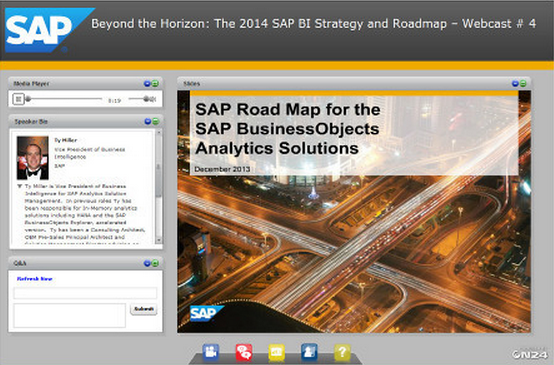This screenshot has height=365, width=554.
Task: Click the Submit button in Q&A
Action: (x=144, y=309)
